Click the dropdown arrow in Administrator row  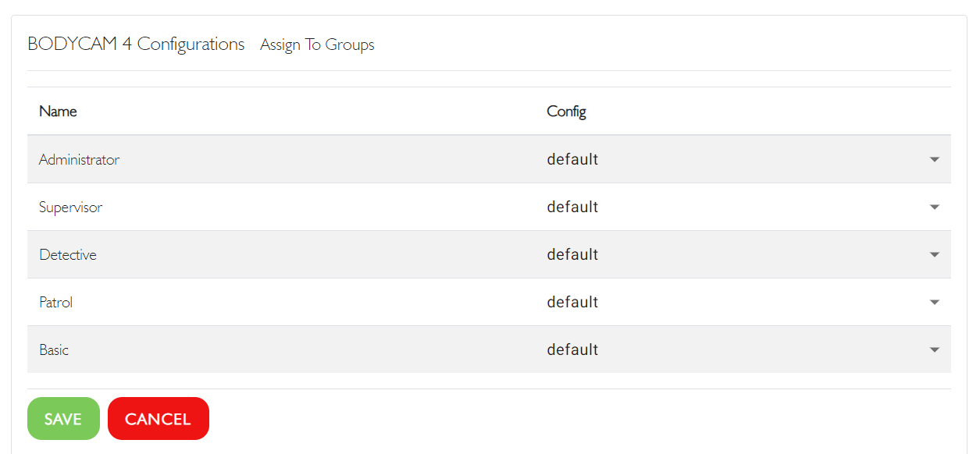(x=934, y=160)
